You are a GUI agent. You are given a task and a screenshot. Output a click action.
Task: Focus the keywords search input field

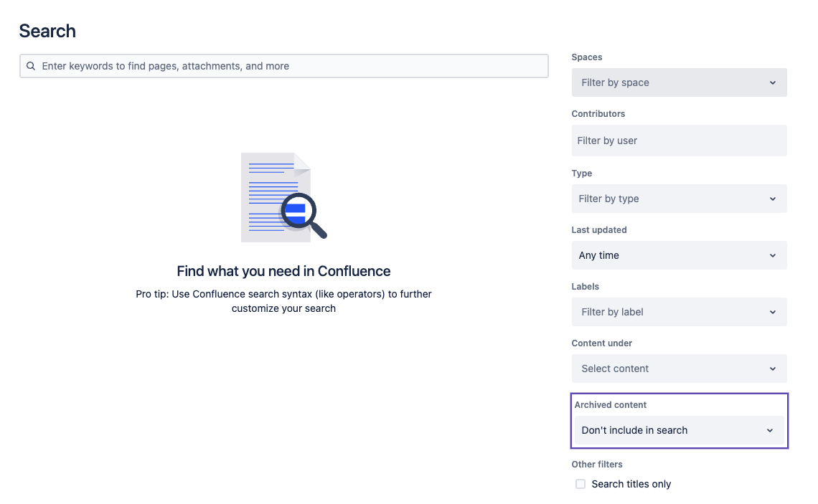click(284, 66)
